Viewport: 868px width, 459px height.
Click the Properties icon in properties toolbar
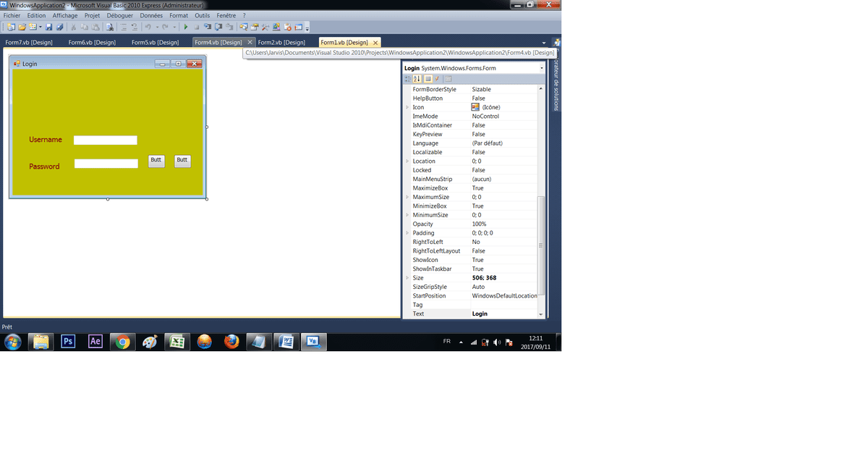coord(427,79)
